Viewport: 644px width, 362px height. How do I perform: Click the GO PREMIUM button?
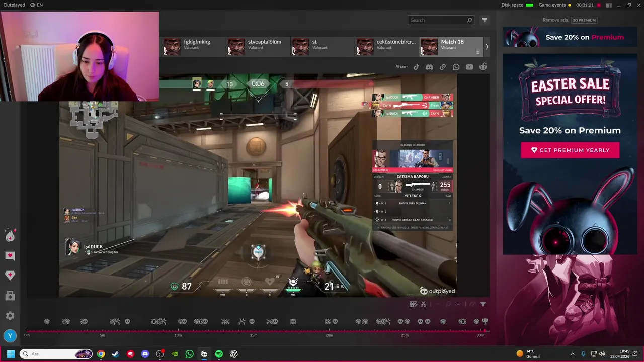click(x=584, y=20)
